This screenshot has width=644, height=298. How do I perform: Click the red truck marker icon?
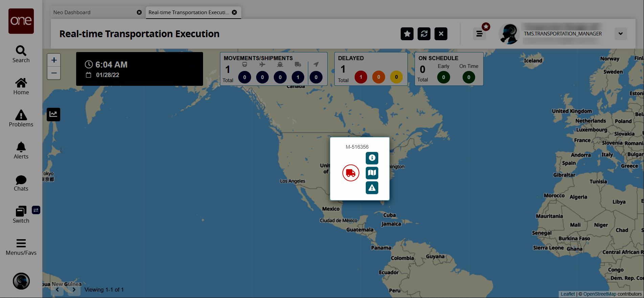point(351,173)
